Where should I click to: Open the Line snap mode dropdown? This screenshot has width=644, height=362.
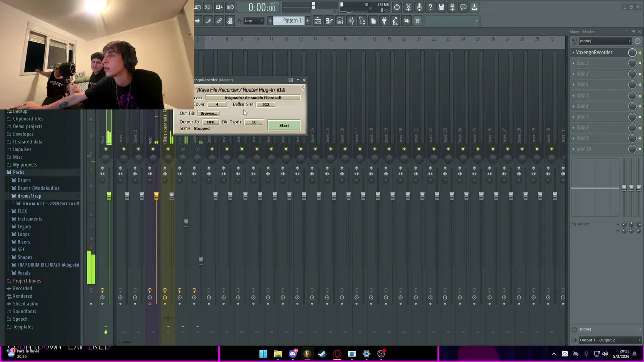click(253, 21)
